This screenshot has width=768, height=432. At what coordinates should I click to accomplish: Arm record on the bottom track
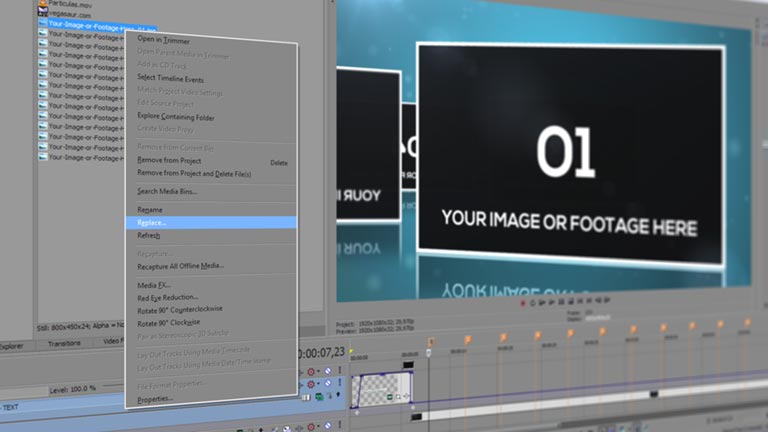[x=311, y=427]
